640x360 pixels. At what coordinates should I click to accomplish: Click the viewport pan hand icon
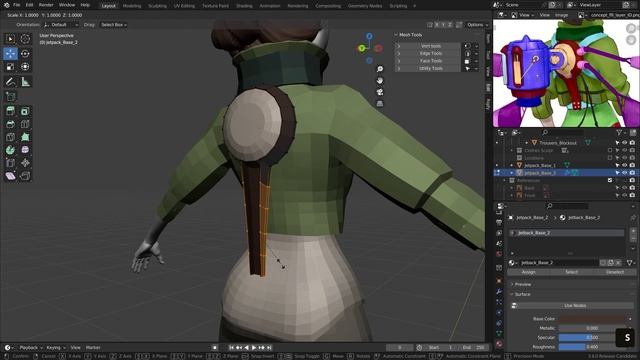[380, 80]
